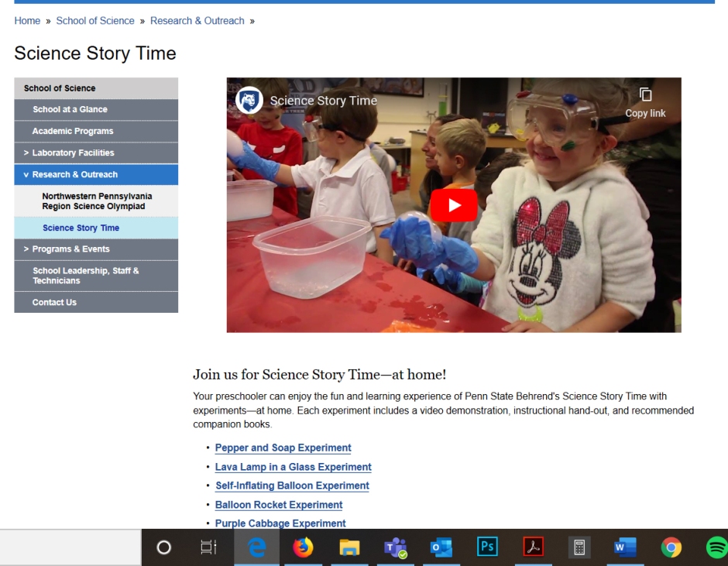
Task: Open Spotify from the taskbar
Action: click(x=717, y=547)
